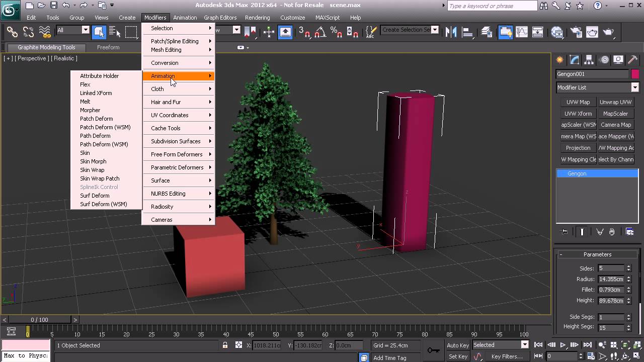Choose Morpher modifier in the submenu
The width and height of the screenshot is (644, 362).
click(x=90, y=110)
